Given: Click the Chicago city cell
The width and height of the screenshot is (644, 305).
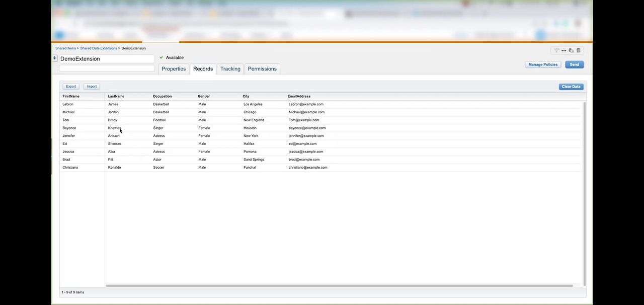Looking at the screenshot, I should (250, 112).
